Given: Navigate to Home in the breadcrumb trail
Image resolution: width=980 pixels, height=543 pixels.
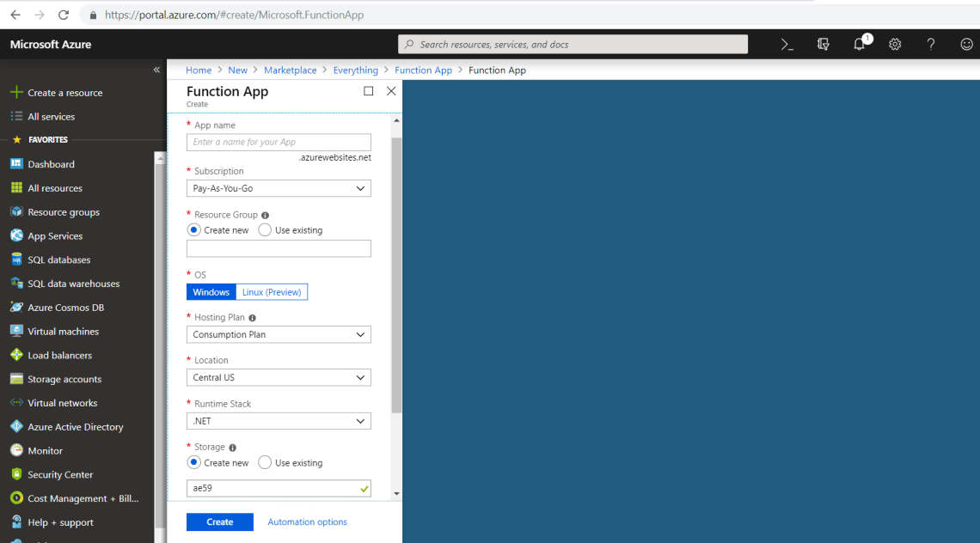Looking at the screenshot, I should tap(199, 70).
